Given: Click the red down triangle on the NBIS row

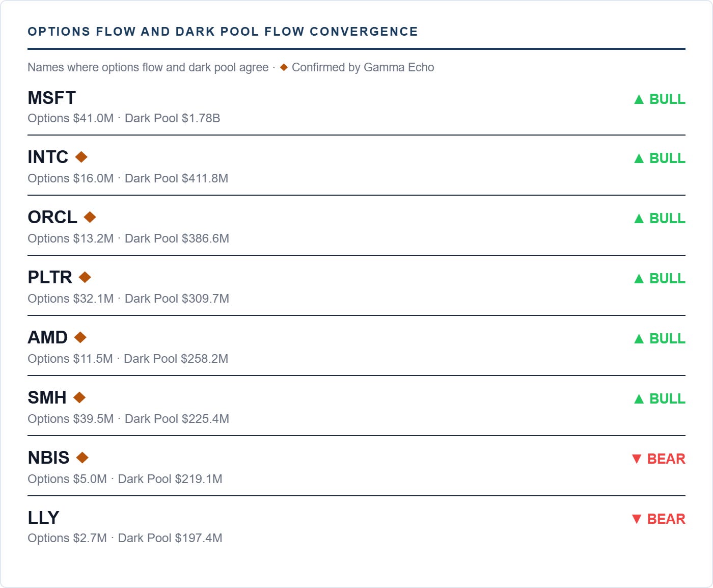Looking at the screenshot, I should click(x=637, y=459).
